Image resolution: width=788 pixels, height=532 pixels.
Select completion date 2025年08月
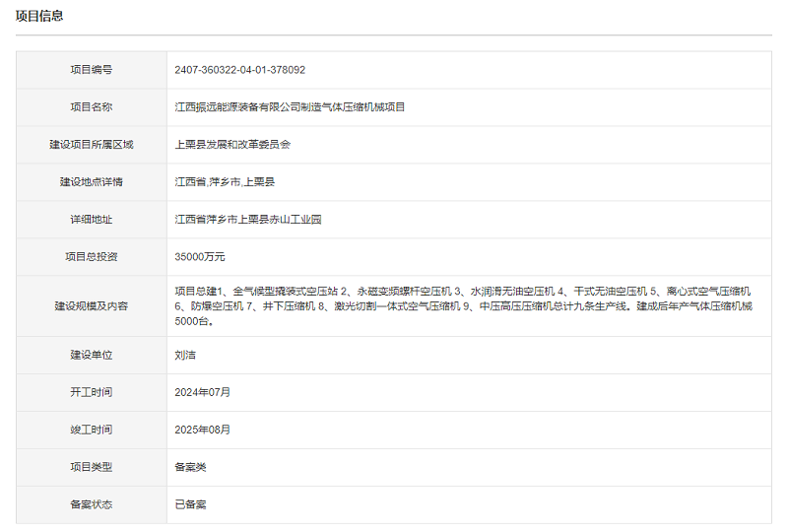pyautogui.click(x=202, y=430)
